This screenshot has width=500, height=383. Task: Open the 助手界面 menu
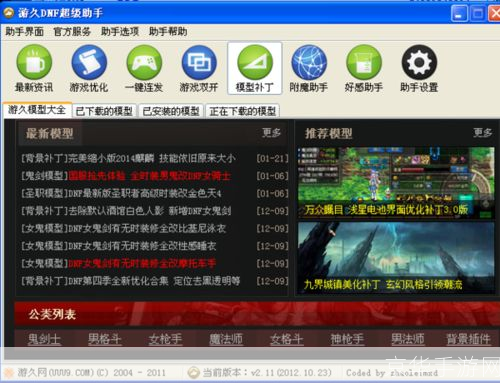[25, 32]
